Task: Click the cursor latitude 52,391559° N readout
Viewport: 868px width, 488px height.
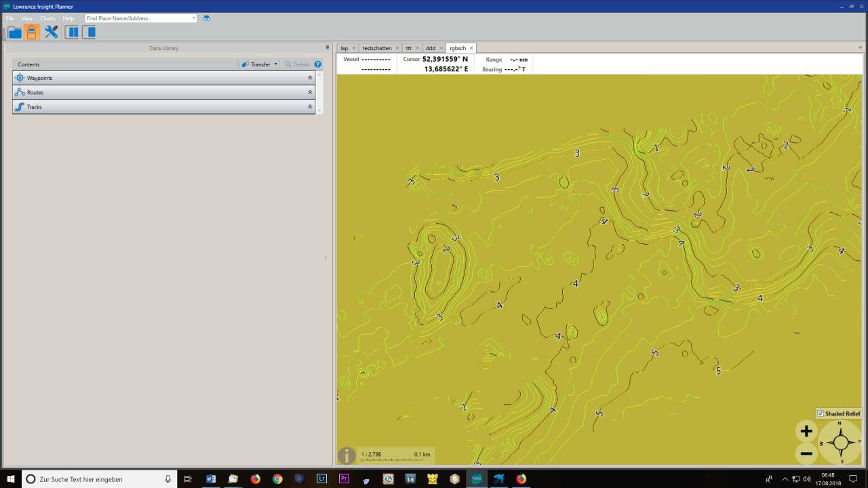Action: (445, 59)
